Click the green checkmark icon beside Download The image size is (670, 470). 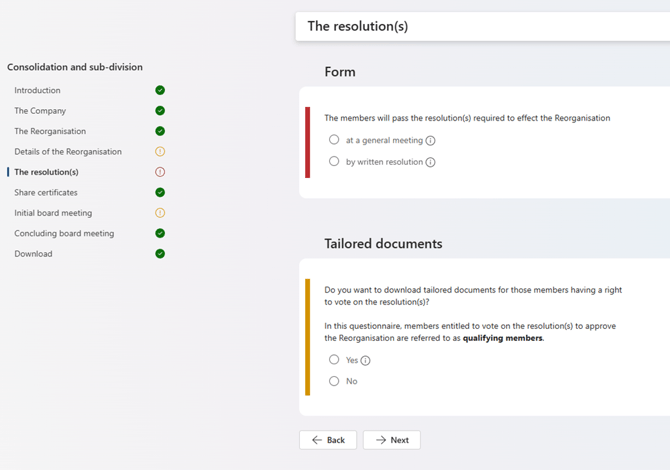tap(160, 254)
